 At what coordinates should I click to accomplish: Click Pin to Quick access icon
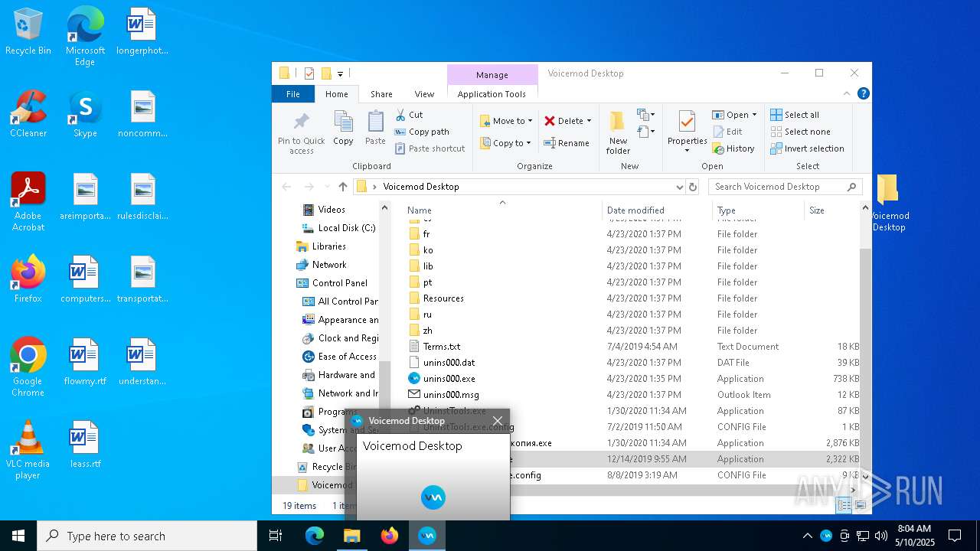tap(302, 122)
